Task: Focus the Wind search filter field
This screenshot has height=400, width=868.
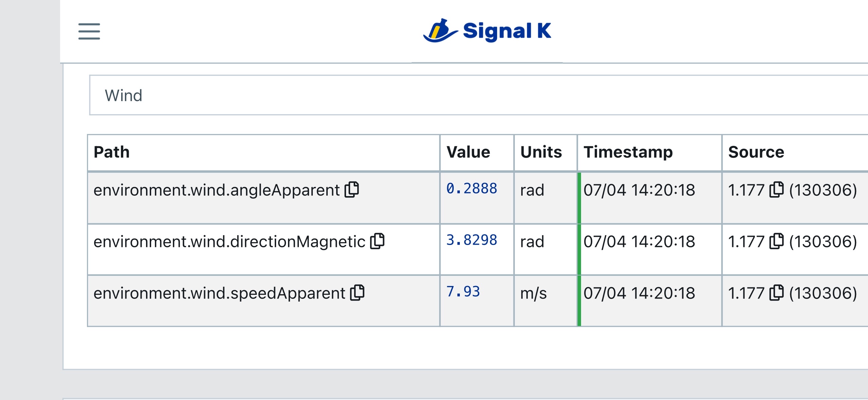Action: [x=475, y=95]
